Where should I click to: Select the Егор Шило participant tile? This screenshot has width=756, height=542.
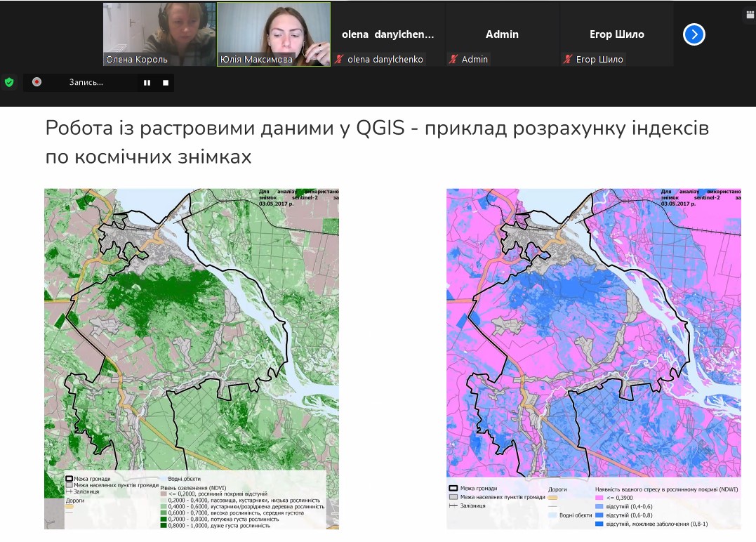pyautogui.click(x=616, y=34)
